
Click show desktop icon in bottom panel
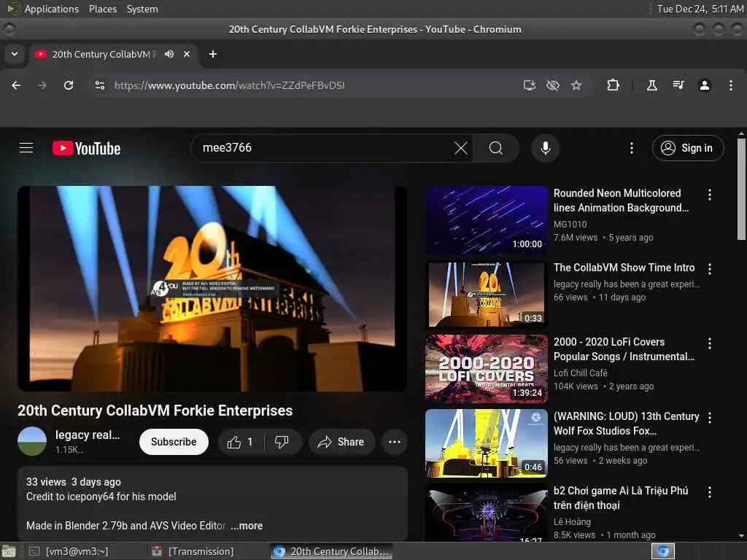(8, 551)
